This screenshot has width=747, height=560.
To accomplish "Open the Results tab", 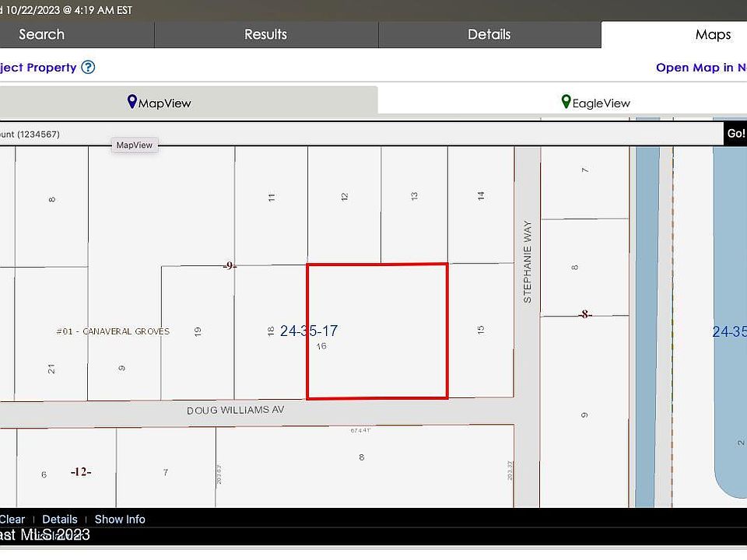I will pos(265,34).
